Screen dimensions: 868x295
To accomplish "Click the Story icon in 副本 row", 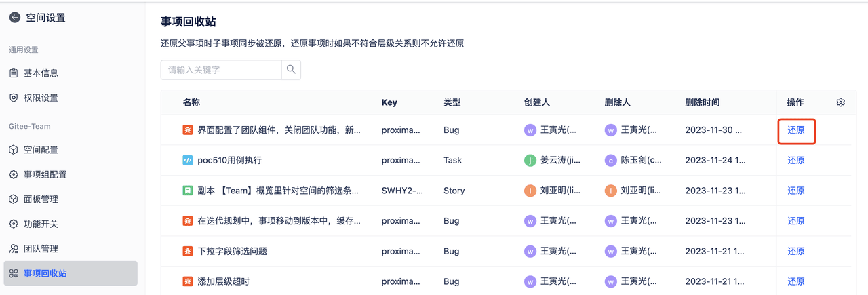I will pos(188,191).
